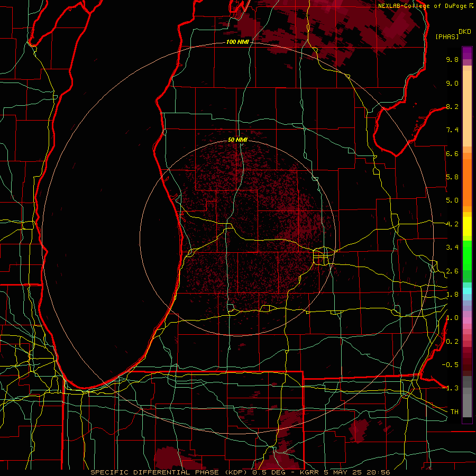Click the 1.8 value on the scale
476x476 pixels.
tap(452, 295)
